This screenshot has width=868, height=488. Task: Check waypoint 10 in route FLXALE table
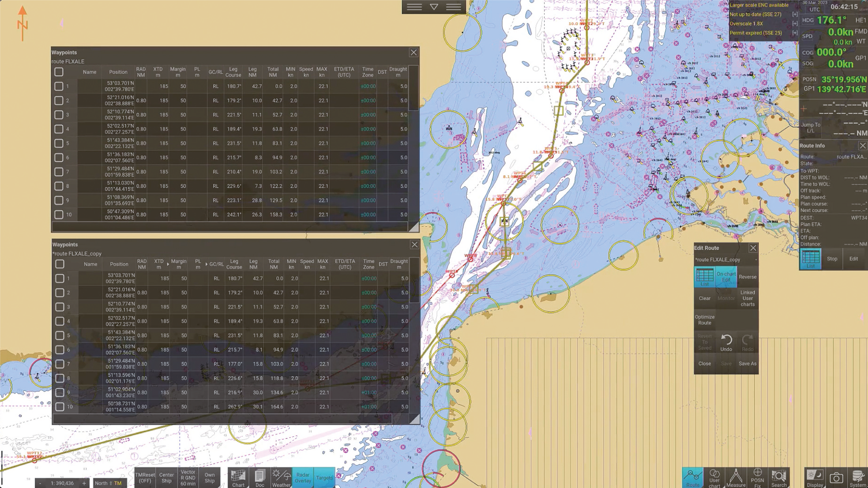click(59, 215)
